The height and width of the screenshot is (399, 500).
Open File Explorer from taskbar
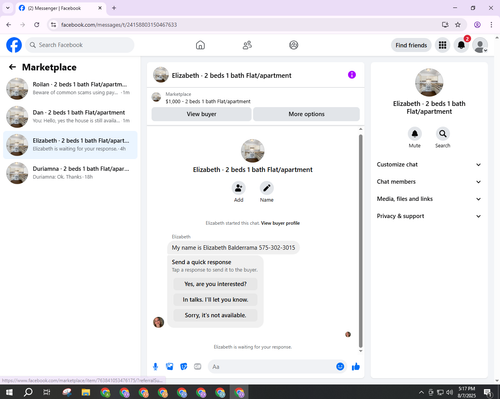(86, 392)
